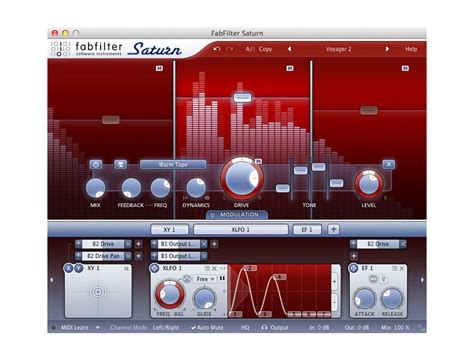Load the next preset with right arrow
The image size is (474, 361).
pyautogui.click(x=387, y=49)
